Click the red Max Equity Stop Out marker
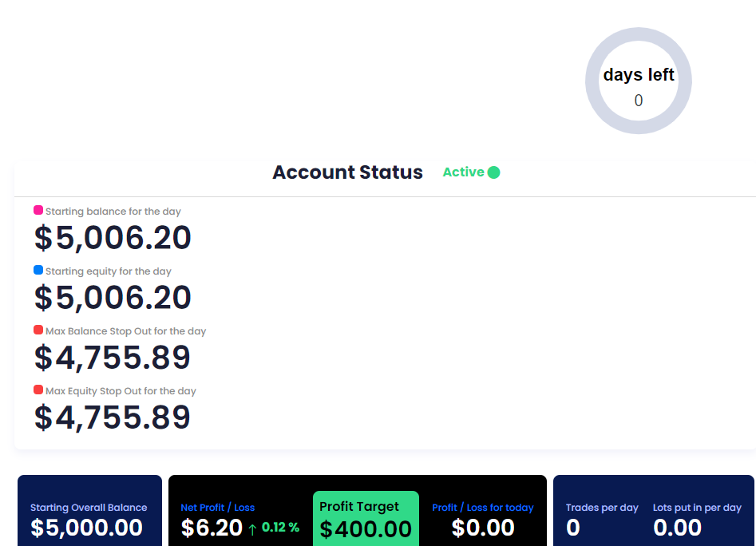Screen dimensions: 756x546 click(38, 390)
